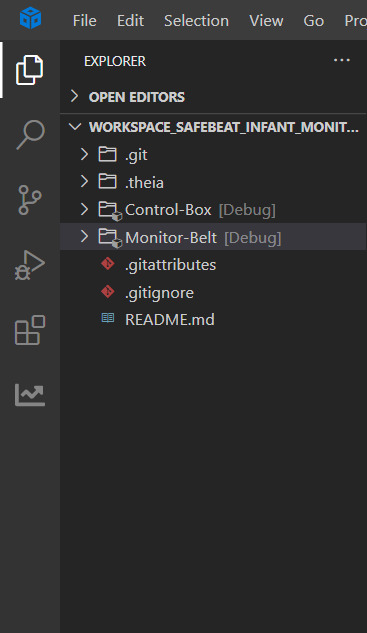Collapse the WORKSPACE_SAFEBEAT_INFANT_MONIT root folder
This screenshot has width=367, height=633.
coord(213,127)
